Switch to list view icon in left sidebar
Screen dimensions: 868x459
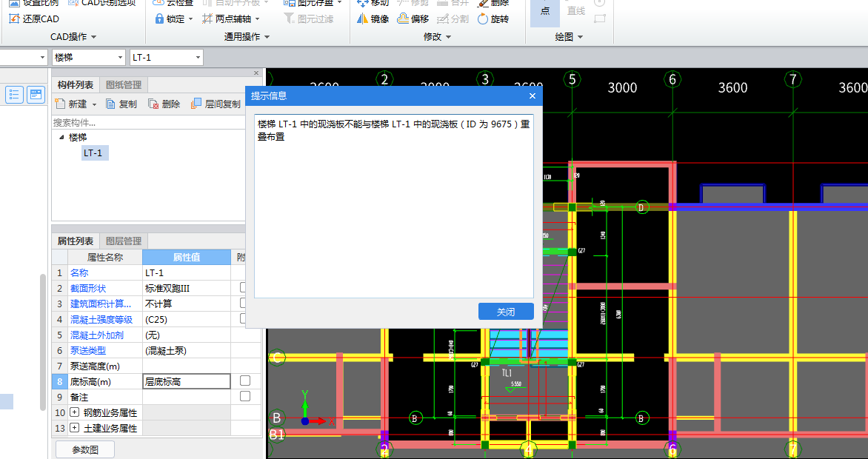point(14,95)
